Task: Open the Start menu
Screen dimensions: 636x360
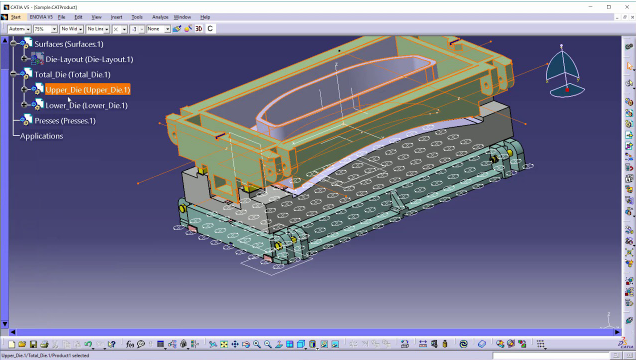Action: pyautogui.click(x=16, y=17)
